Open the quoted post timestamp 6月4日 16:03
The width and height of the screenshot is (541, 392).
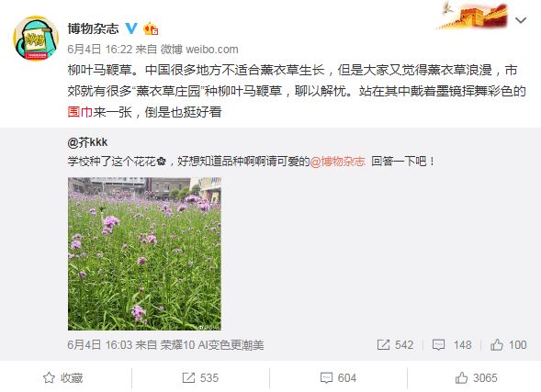pyautogui.click(x=100, y=345)
